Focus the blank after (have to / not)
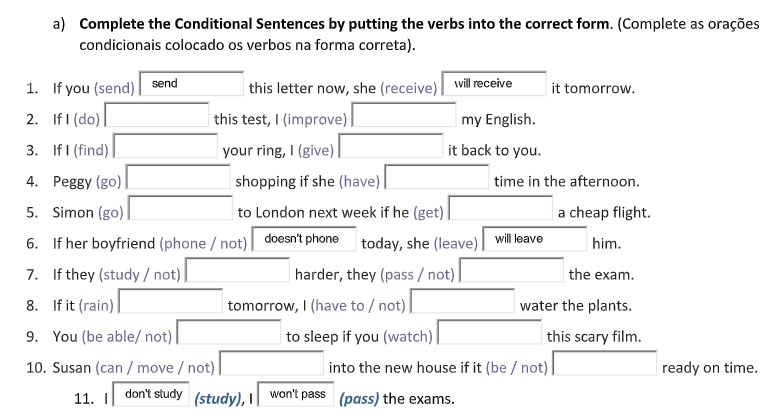Image resolution: width=780 pixels, height=418 pixels. click(463, 301)
